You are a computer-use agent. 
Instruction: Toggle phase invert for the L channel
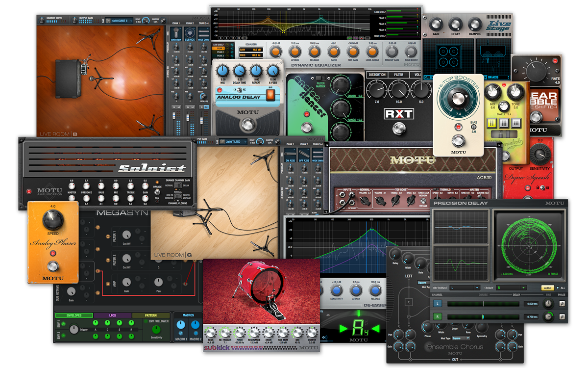pos(562,304)
